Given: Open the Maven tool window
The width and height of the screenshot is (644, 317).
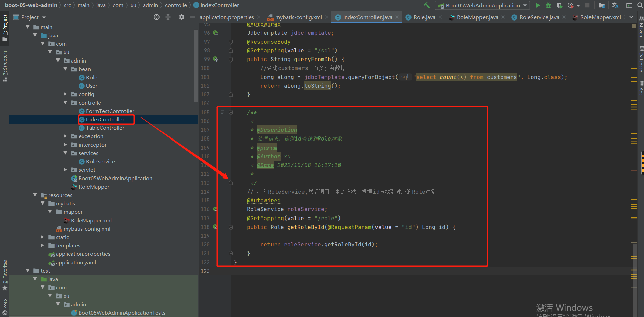Looking at the screenshot, I should [641, 26].
